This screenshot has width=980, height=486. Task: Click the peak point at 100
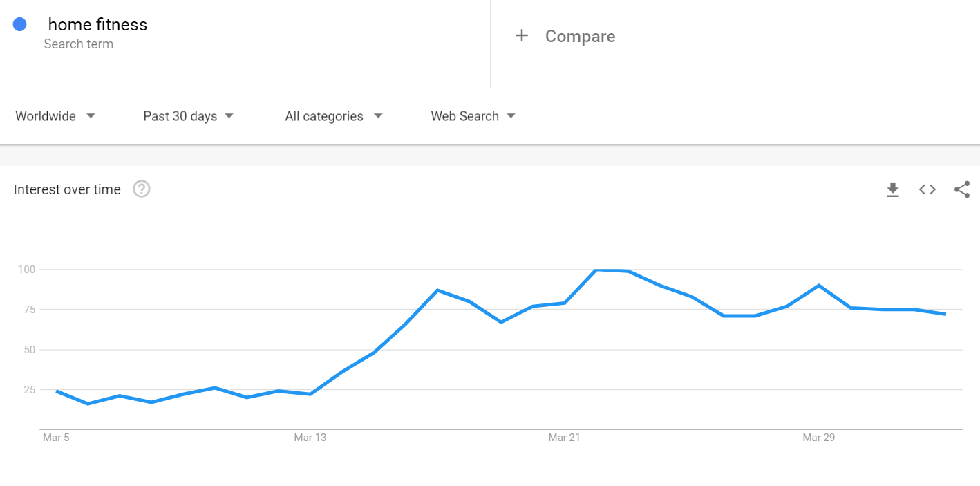596,270
